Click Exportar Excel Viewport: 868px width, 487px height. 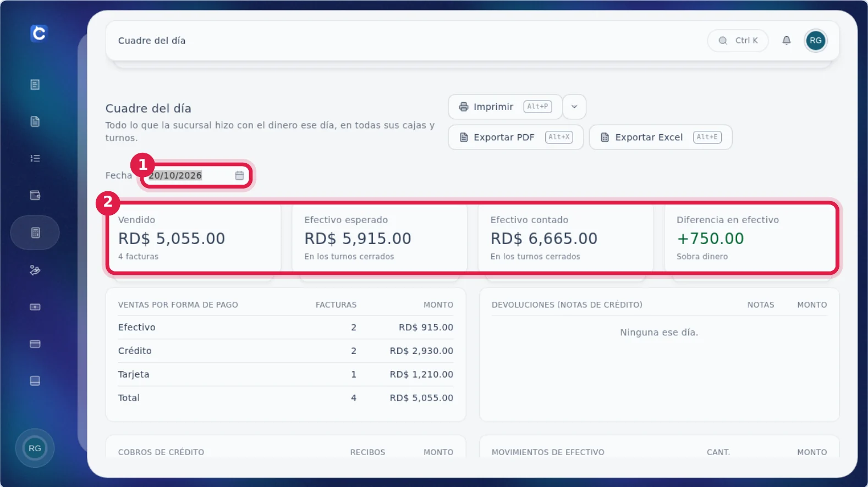[660, 137]
